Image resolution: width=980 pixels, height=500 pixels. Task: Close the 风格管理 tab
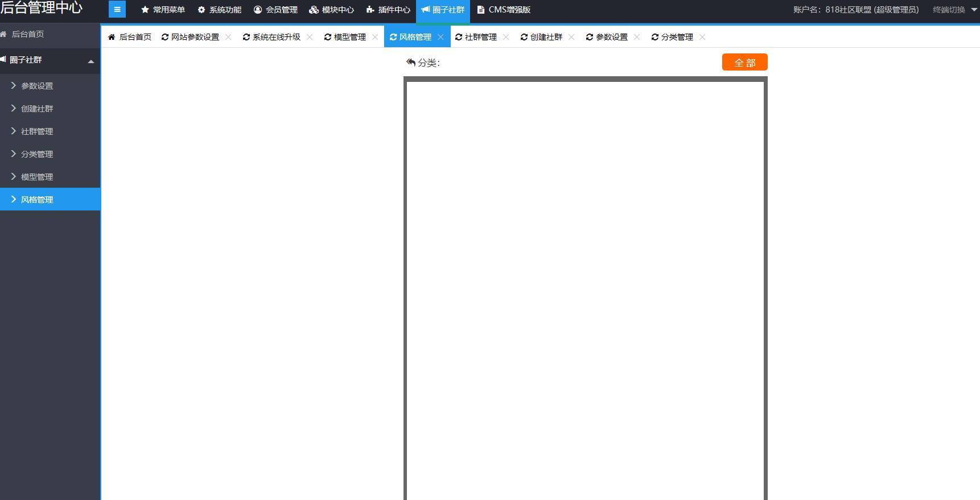click(440, 37)
